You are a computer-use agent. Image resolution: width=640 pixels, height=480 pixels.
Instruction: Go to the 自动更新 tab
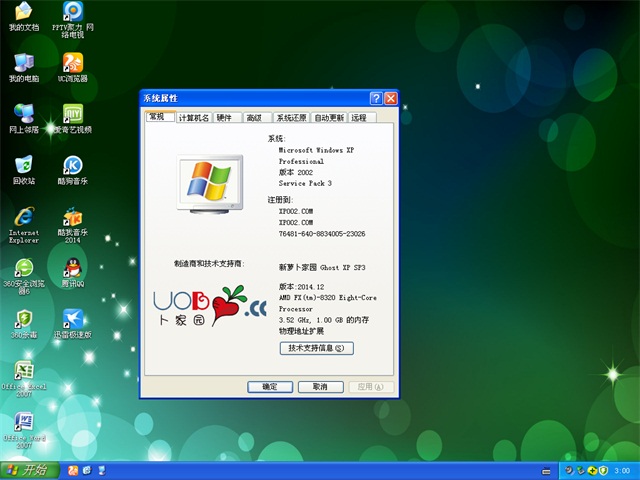pos(329,118)
